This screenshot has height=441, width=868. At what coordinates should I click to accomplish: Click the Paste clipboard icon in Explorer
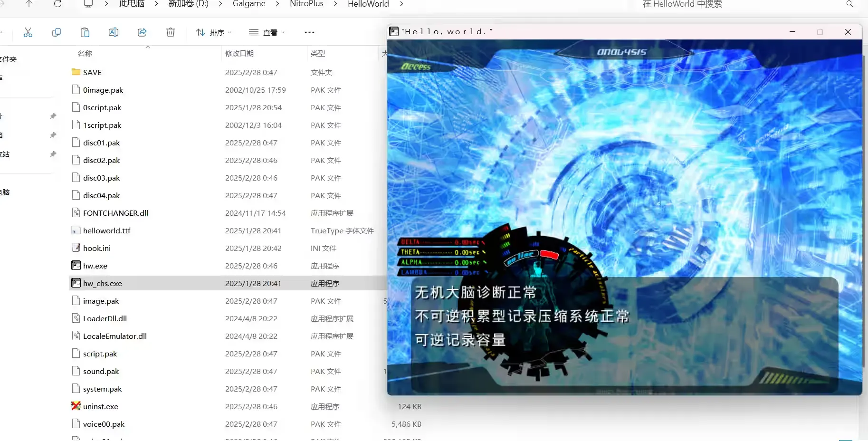point(85,32)
